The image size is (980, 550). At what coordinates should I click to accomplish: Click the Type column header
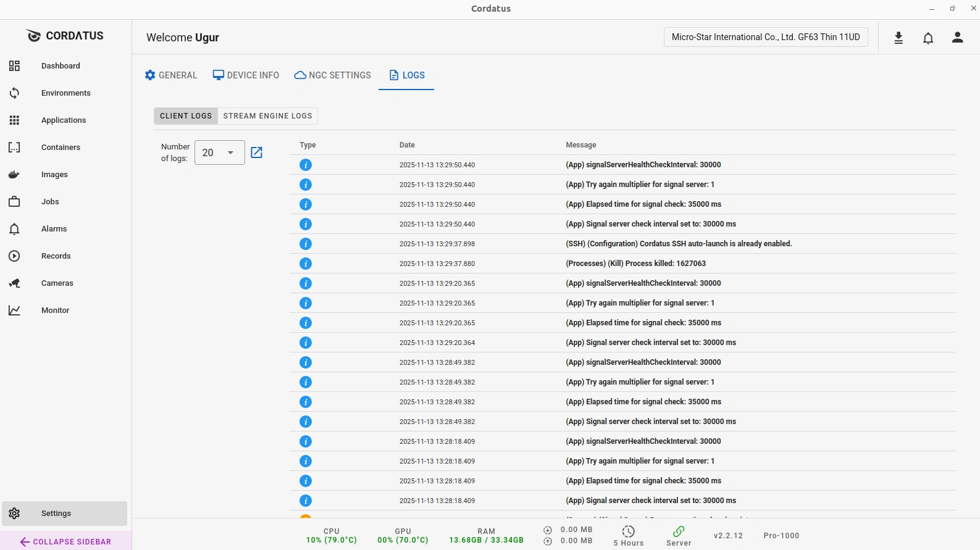point(308,145)
